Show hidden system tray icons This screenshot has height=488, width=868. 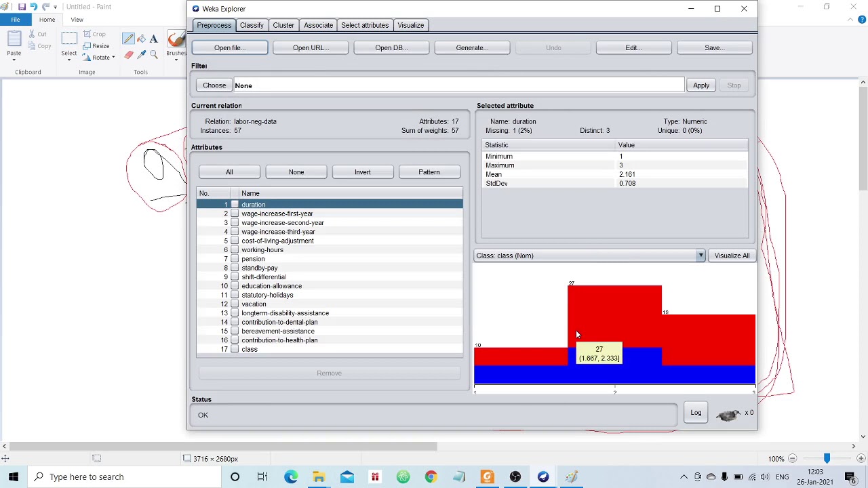click(684, 476)
